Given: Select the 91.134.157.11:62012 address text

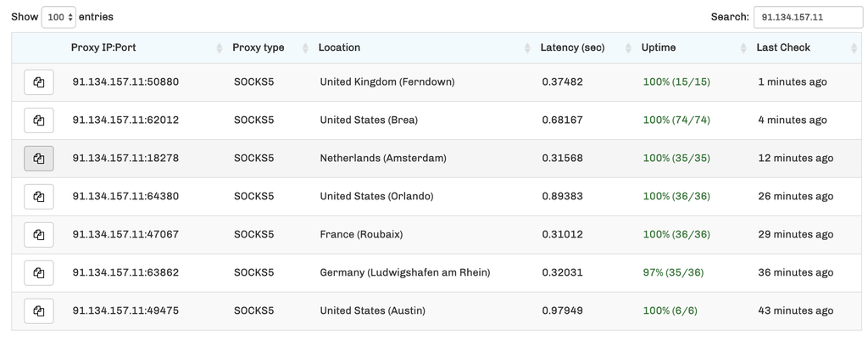Looking at the screenshot, I should 125,120.
